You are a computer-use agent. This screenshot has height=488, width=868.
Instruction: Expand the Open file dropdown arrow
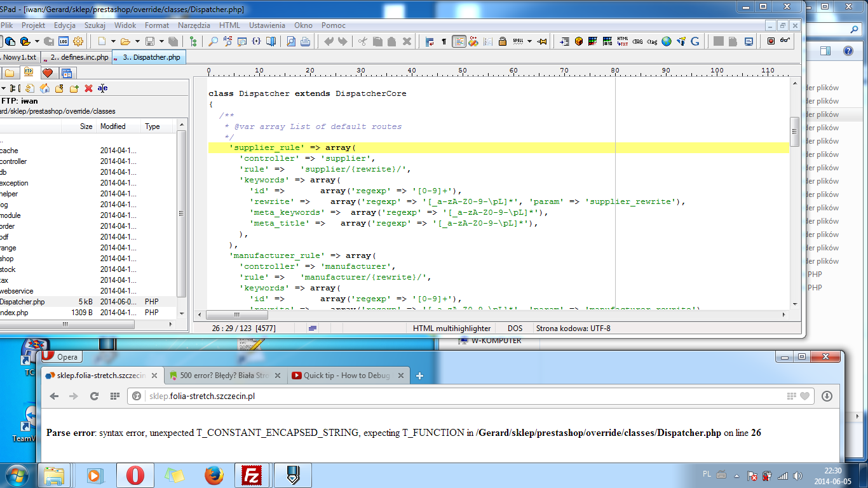click(x=136, y=41)
